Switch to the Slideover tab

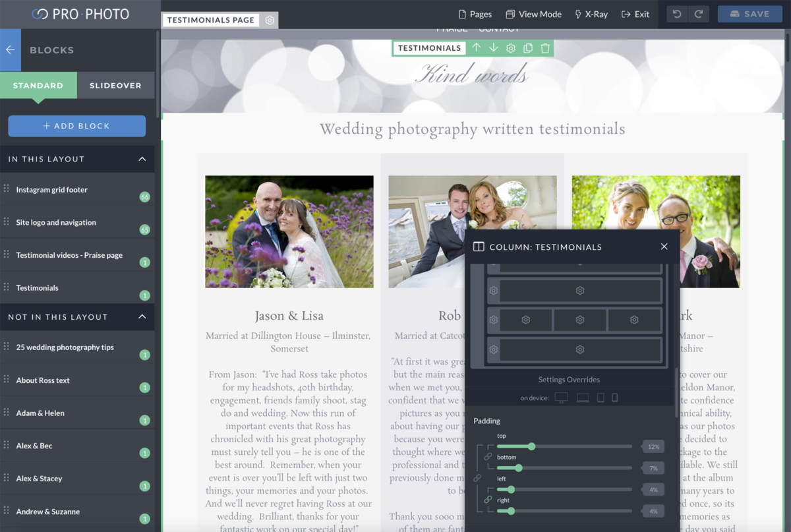coord(115,86)
